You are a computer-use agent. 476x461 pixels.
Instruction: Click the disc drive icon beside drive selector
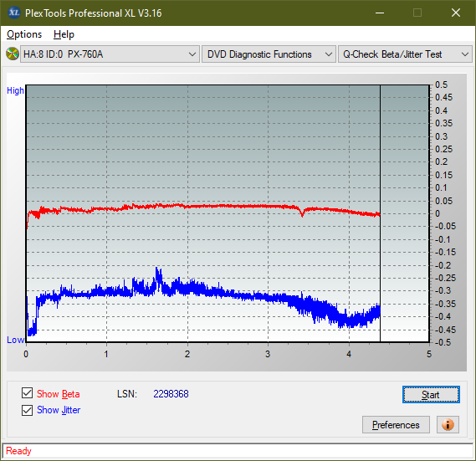(x=13, y=54)
